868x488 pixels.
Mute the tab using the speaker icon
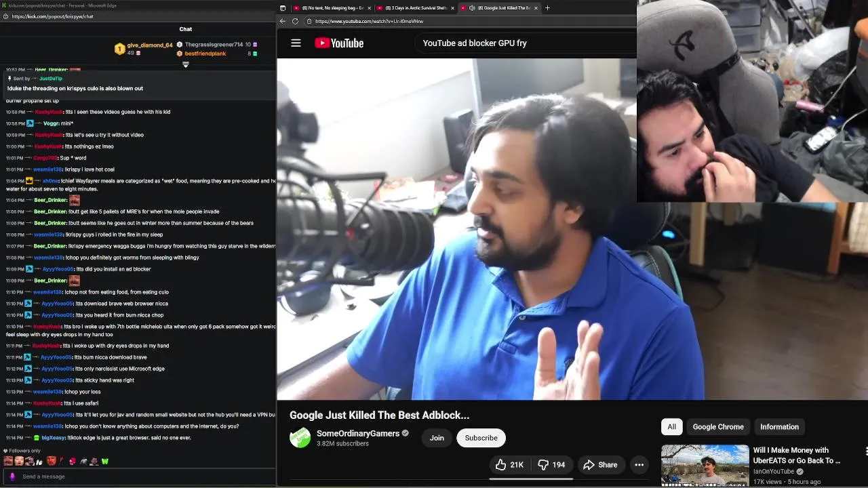472,8
